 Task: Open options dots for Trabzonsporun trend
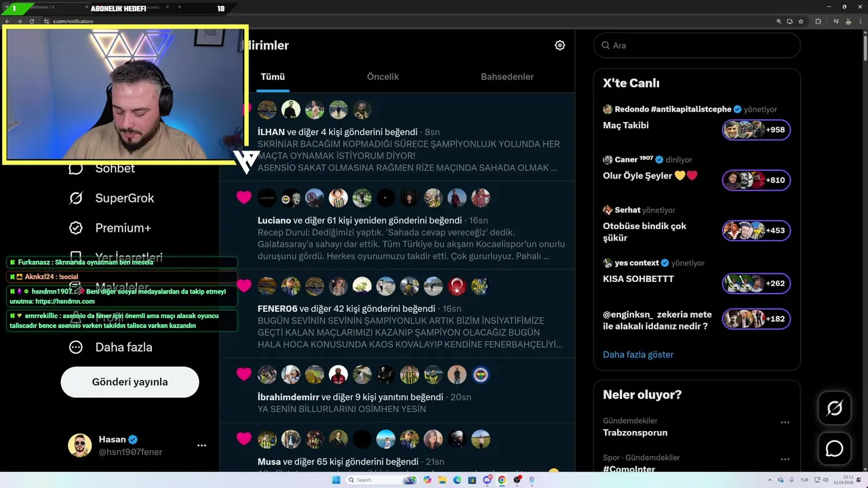785,422
